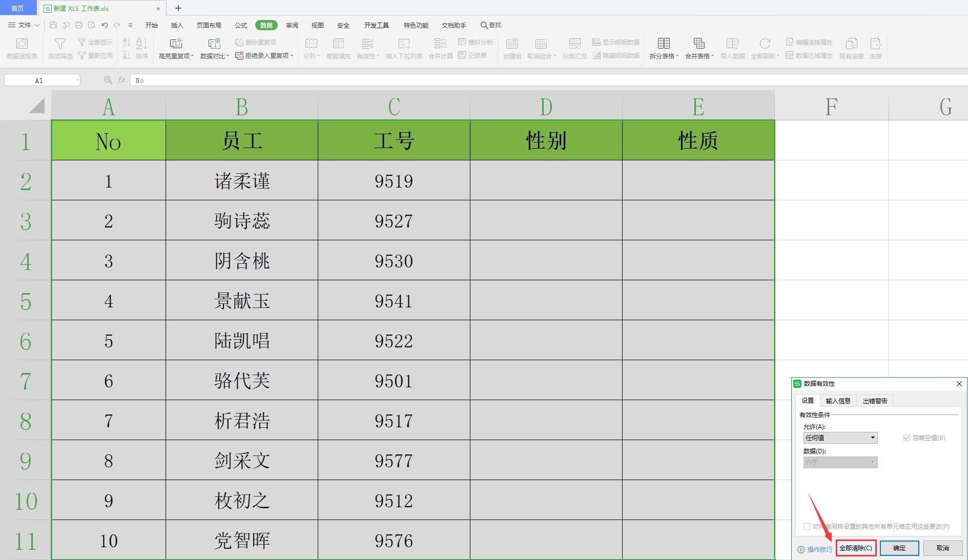Click the save icon in quick toolbar
The width and height of the screenshot is (968, 560).
coord(53,25)
